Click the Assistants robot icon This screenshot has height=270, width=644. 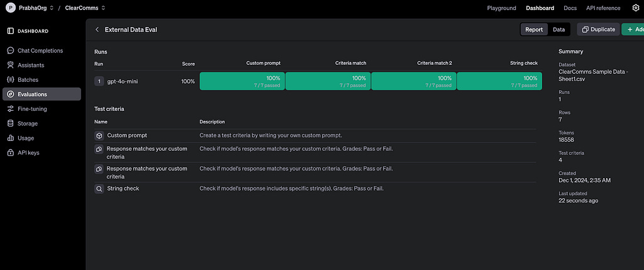point(11,65)
